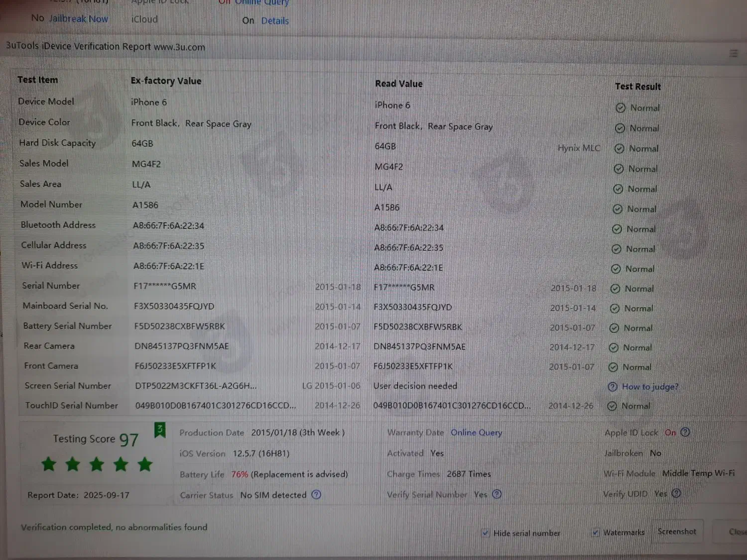Click the 'Testing Score 97' text
The image size is (747, 560).
[96, 439]
